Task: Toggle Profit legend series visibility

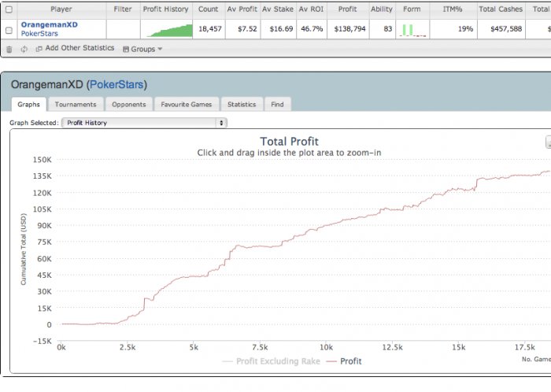Action: pos(344,361)
